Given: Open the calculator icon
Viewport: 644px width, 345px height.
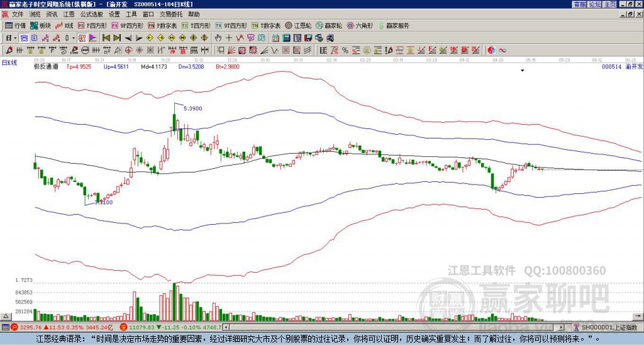Looking at the screenshot, I should point(286,38).
